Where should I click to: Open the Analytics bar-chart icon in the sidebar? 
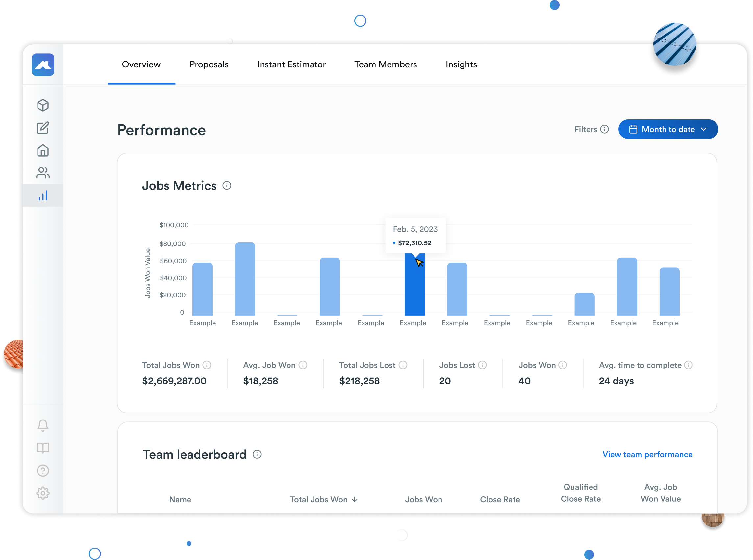point(43,195)
